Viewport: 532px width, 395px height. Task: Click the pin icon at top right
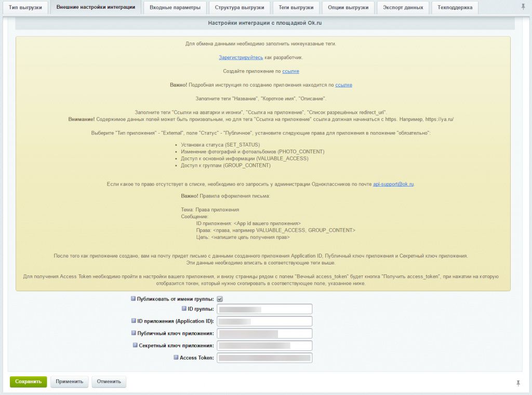click(x=523, y=7)
